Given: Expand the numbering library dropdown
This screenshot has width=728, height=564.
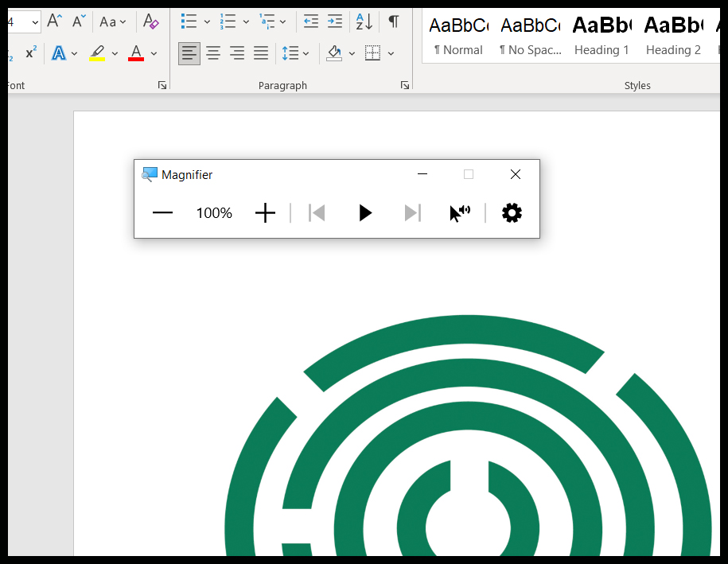Looking at the screenshot, I should coord(246,21).
